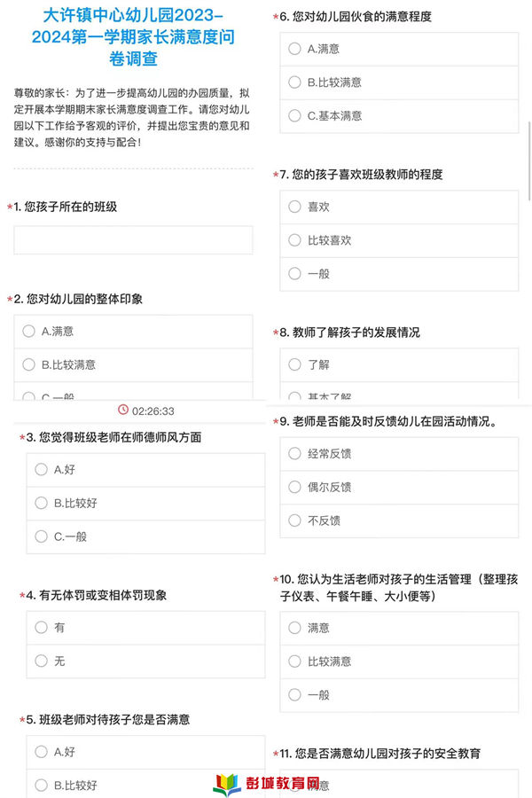Select 比较喜欢 under question 7

point(399,240)
